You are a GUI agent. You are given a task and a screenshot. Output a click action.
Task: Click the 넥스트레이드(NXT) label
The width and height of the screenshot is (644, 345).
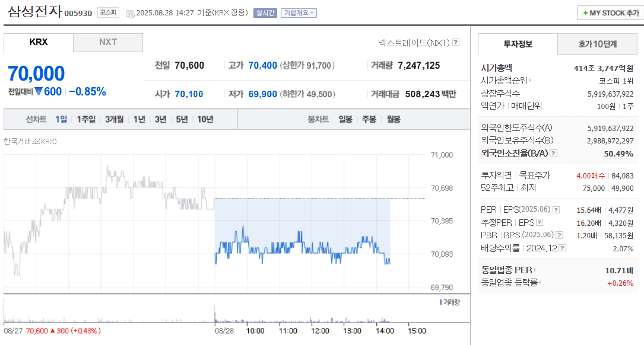click(x=414, y=43)
